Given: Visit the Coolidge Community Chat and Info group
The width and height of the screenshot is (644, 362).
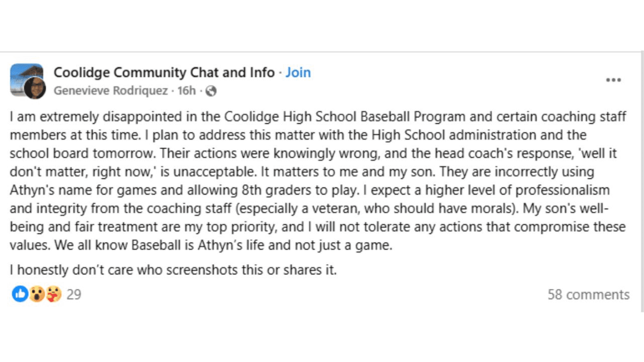Looking at the screenshot, I should [164, 72].
